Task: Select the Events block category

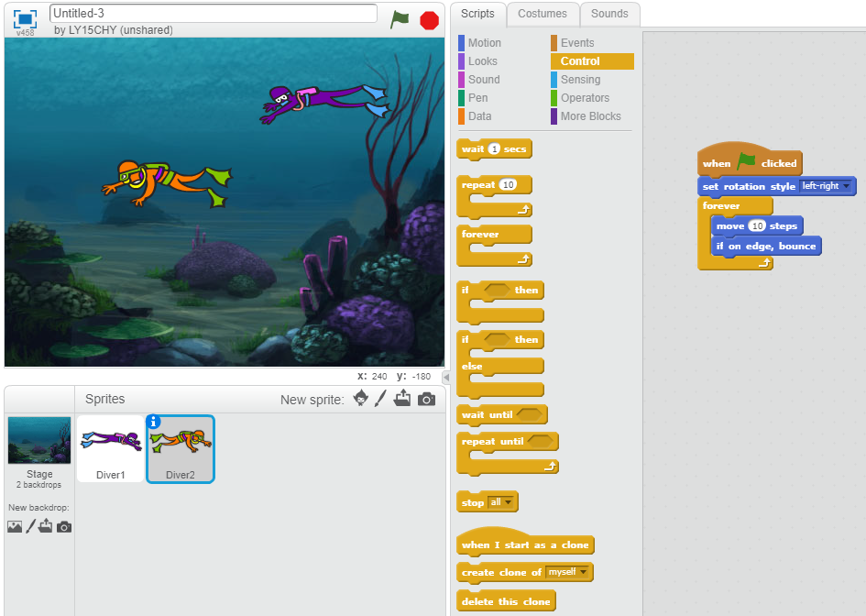Action: (576, 43)
